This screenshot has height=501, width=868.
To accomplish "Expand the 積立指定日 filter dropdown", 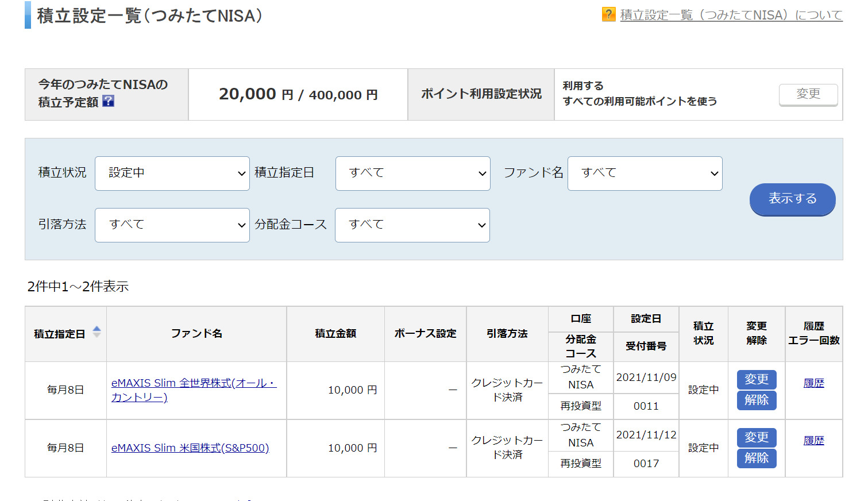I will click(x=412, y=174).
